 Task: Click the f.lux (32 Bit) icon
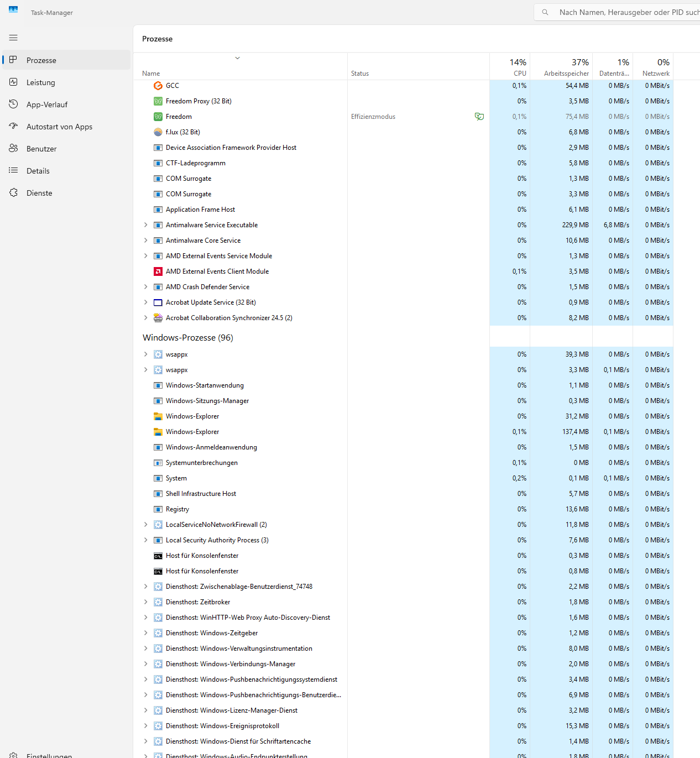(158, 132)
